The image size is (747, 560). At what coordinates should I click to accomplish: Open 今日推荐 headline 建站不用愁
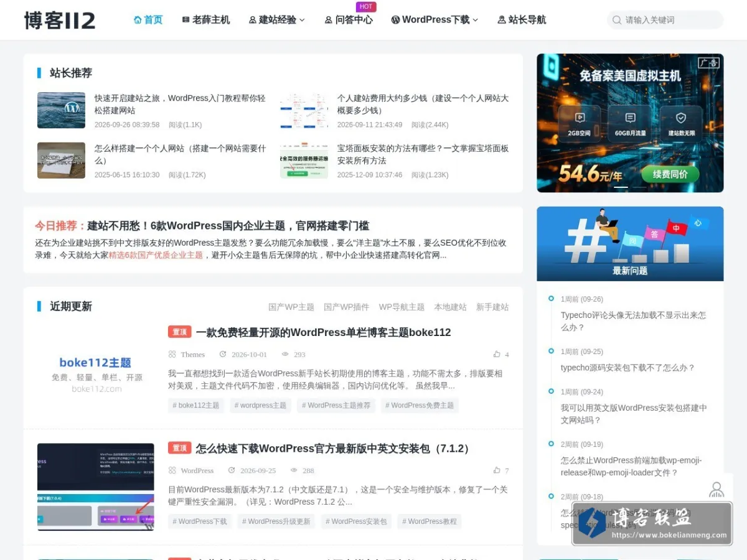pos(228,225)
